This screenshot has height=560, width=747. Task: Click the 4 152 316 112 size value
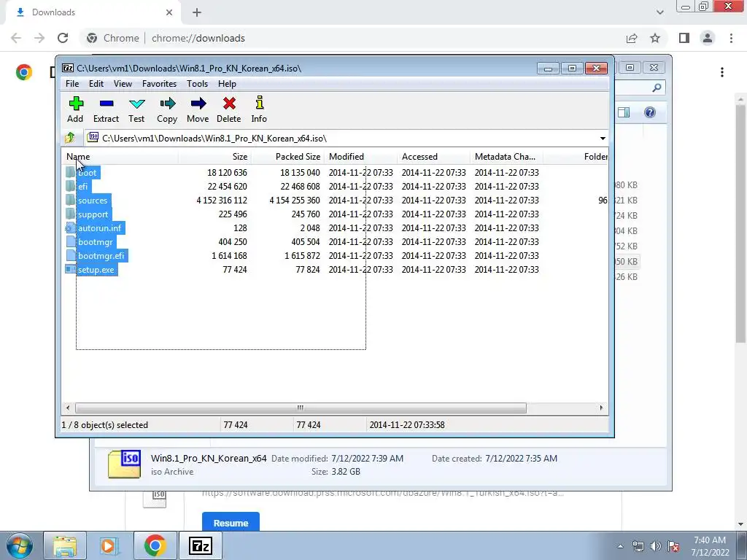222,201
